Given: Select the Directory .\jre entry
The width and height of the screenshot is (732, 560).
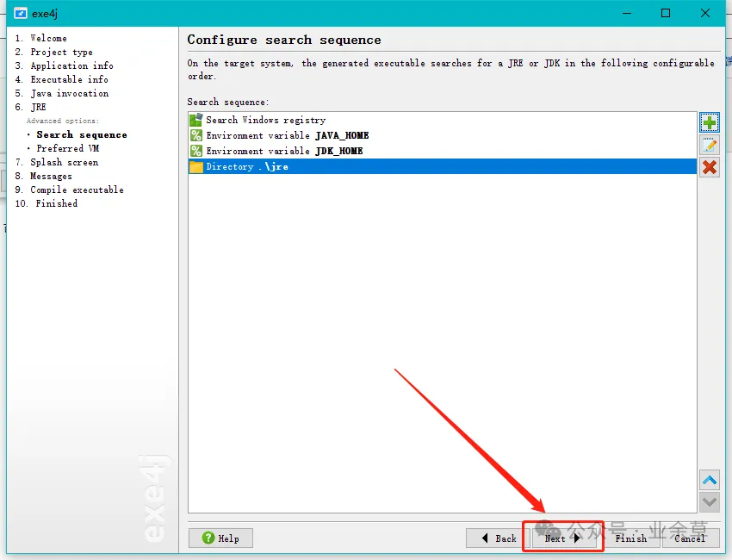Looking at the screenshot, I should click(x=442, y=166).
